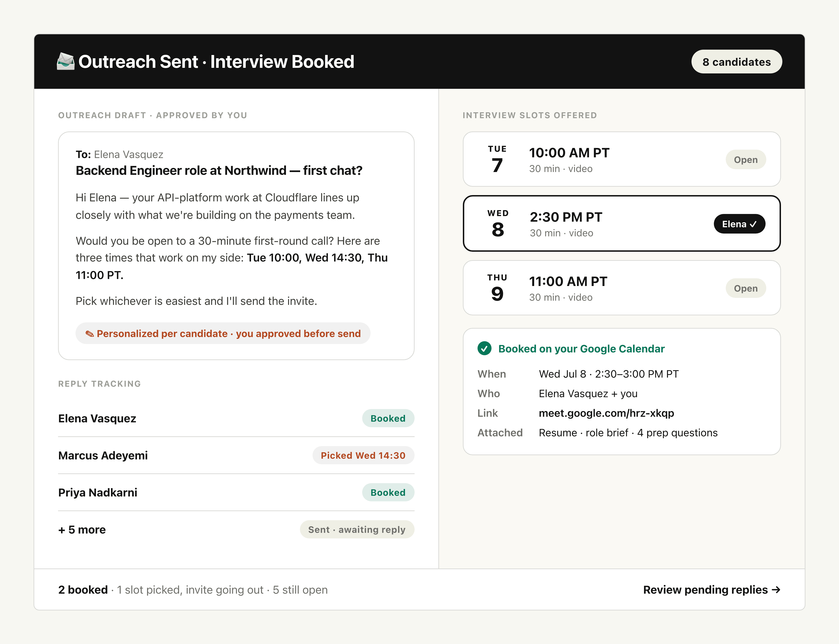839x644 pixels.
Task: Click the When value Wed Jul 8 · 2:30–3:00 PM PT
Action: (x=608, y=374)
